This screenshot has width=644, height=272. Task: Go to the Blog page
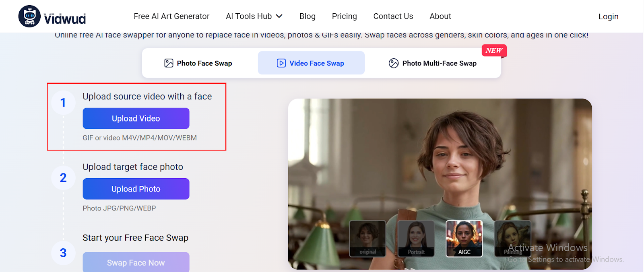pyautogui.click(x=308, y=16)
